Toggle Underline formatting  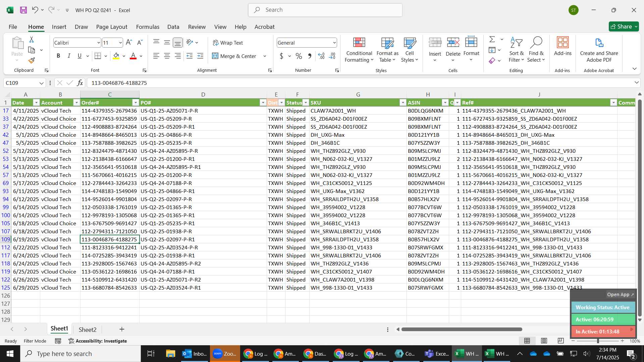(x=79, y=56)
